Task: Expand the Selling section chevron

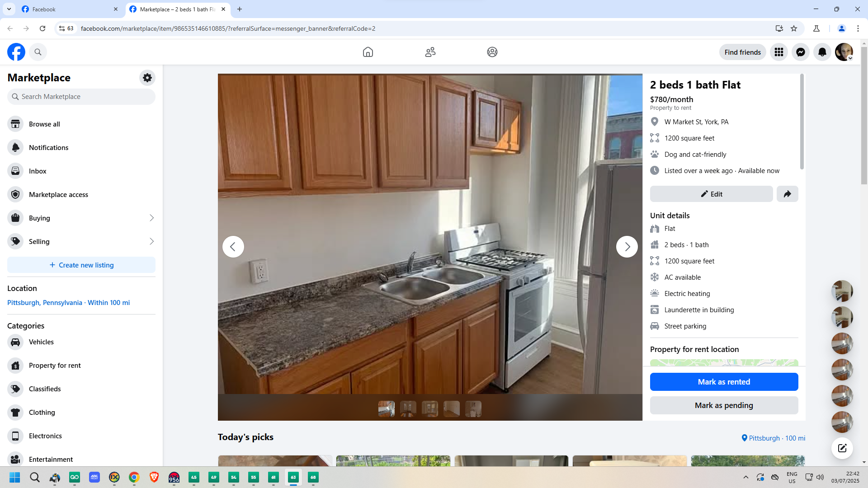Action: click(151, 242)
